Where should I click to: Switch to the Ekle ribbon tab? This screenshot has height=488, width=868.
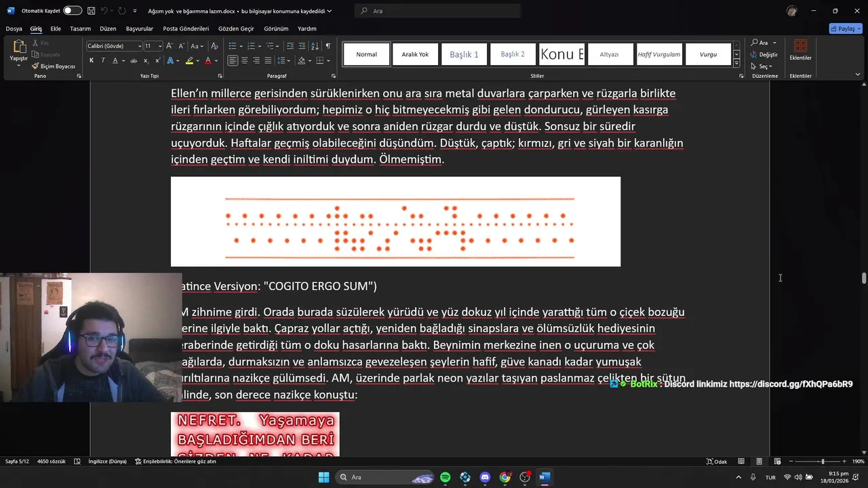click(x=56, y=28)
